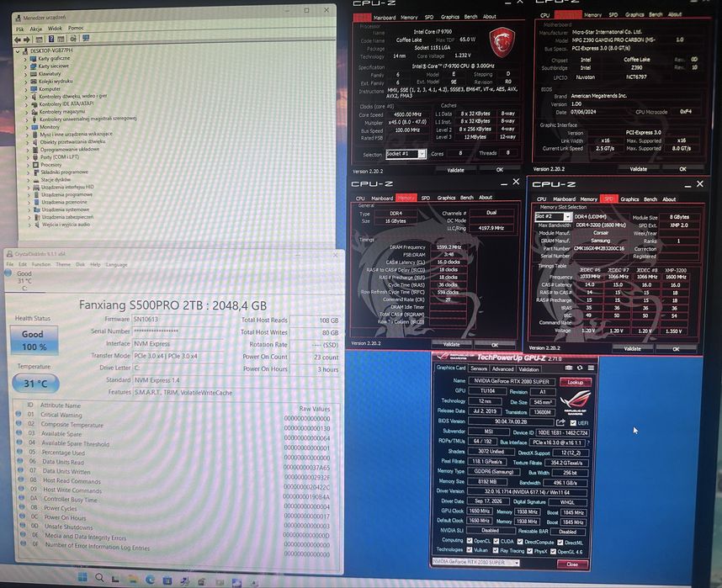
Task: Toggle the OpenGL 4.6 checkbox in GPU-Z
Action: click(x=553, y=551)
